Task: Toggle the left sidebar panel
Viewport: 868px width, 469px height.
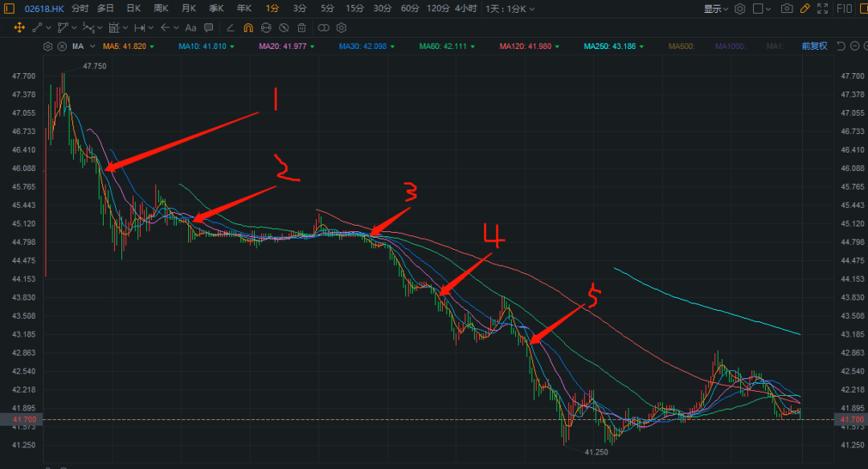Action: pos(10,8)
